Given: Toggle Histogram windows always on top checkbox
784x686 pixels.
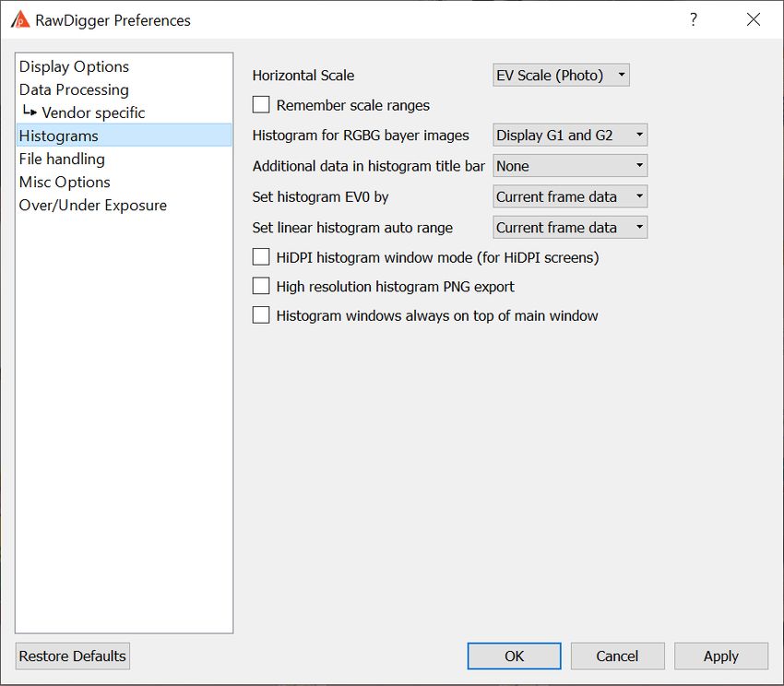Looking at the screenshot, I should click(x=261, y=315).
